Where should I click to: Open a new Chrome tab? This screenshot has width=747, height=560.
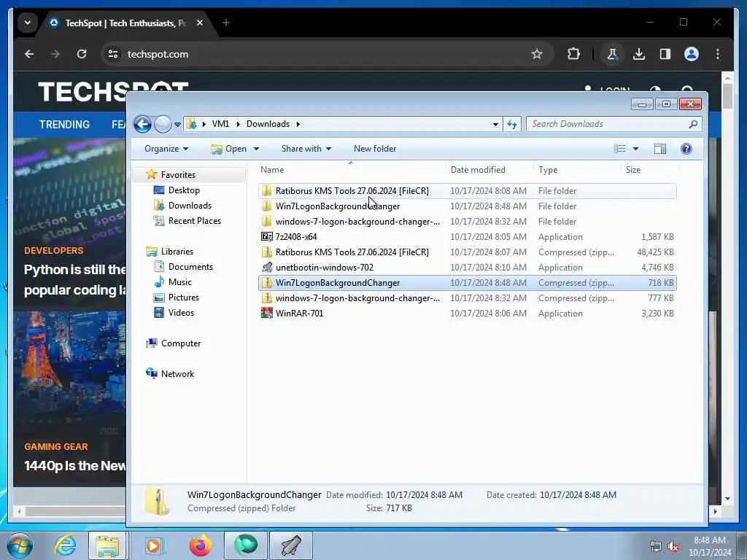tap(226, 23)
